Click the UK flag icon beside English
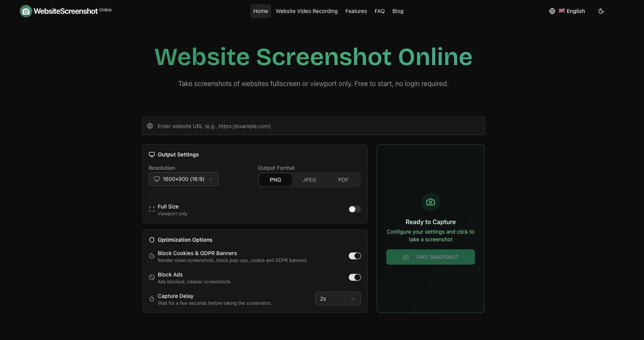The image size is (644, 340). click(562, 11)
